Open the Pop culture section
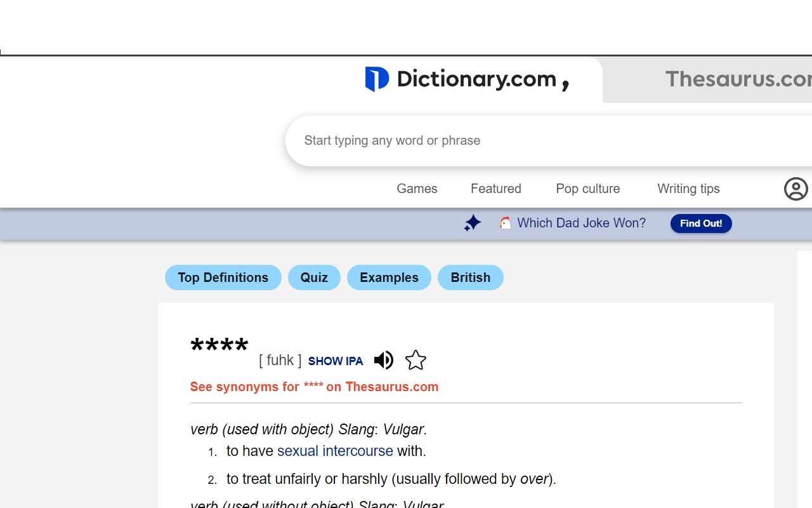812x508 pixels. (x=587, y=189)
